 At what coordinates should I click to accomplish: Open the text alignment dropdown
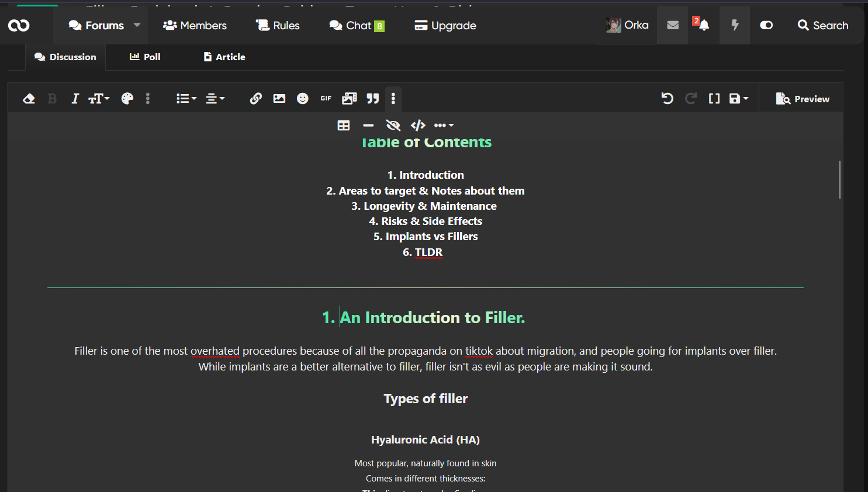tap(215, 99)
